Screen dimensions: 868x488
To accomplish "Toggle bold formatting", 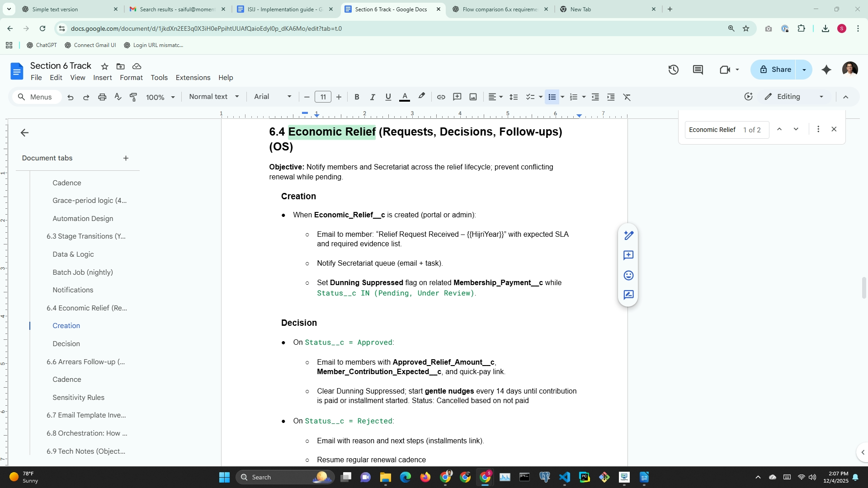I will coord(357,97).
